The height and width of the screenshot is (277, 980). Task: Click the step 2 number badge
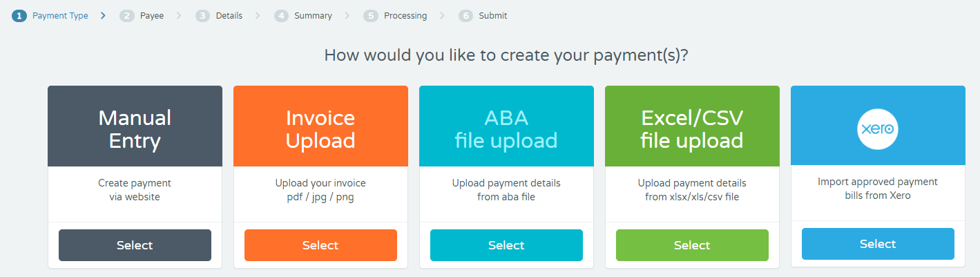[x=126, y=16]
